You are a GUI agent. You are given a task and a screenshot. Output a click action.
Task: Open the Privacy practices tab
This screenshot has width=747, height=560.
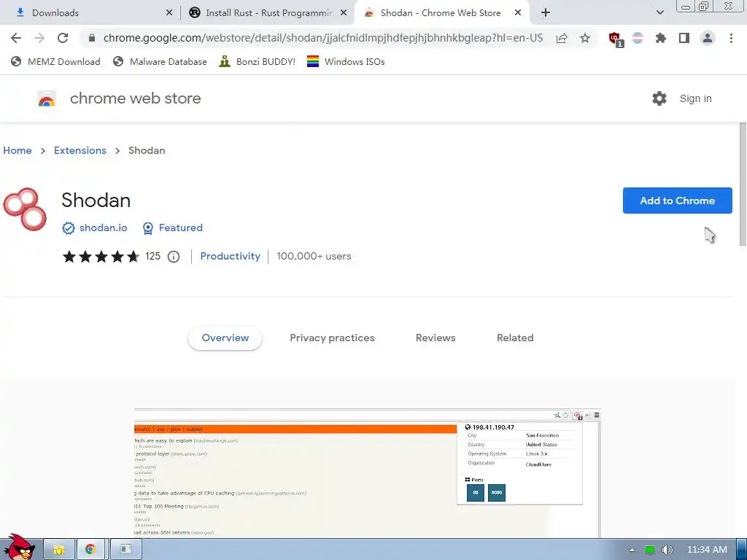point(332,338)
